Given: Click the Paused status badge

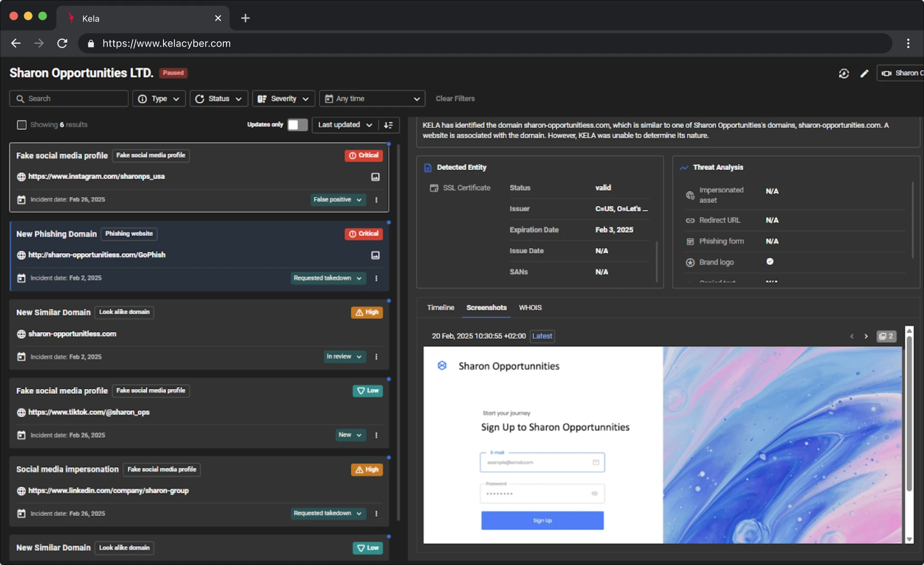Looking at the screenshot, I should 173,73.
